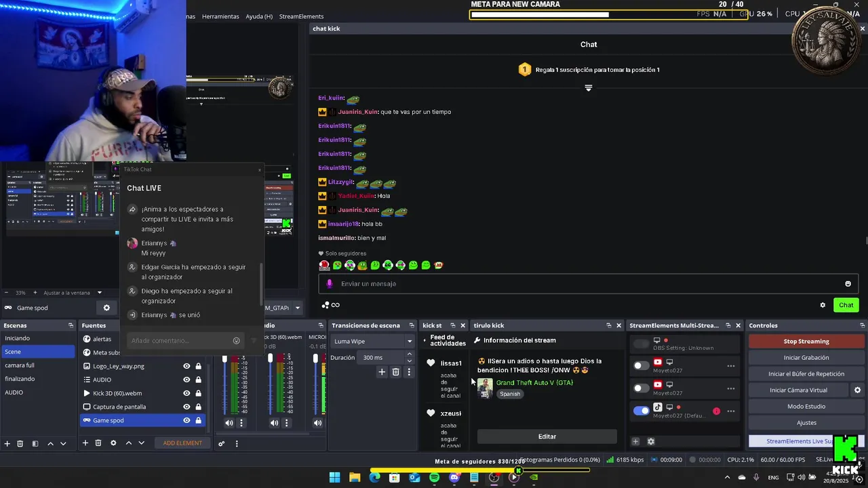Click Enviar un mensaje input field
The height and width of the screenshot is (488, 868).
pos(589,283)
